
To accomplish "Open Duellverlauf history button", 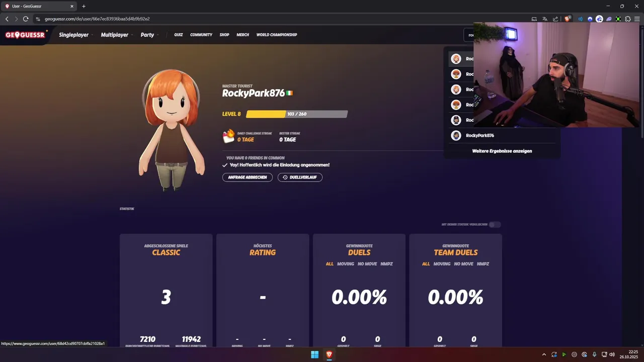I will [300, 177].
